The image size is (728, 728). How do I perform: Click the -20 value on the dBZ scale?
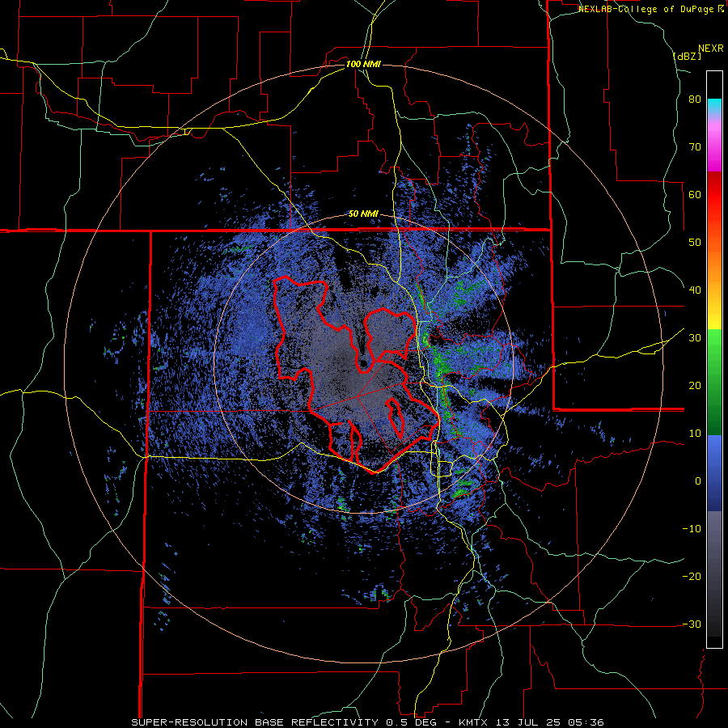point(692,577)
